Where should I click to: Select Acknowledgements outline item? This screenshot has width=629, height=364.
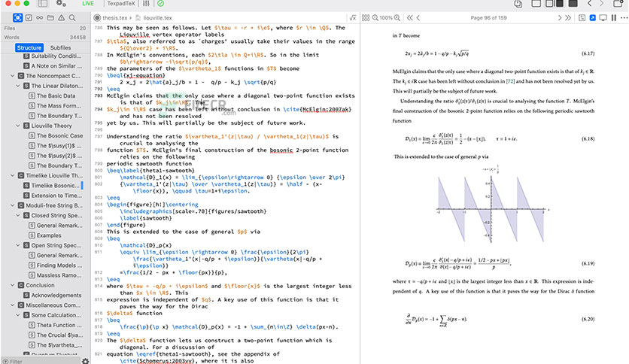tap(56, 295)
